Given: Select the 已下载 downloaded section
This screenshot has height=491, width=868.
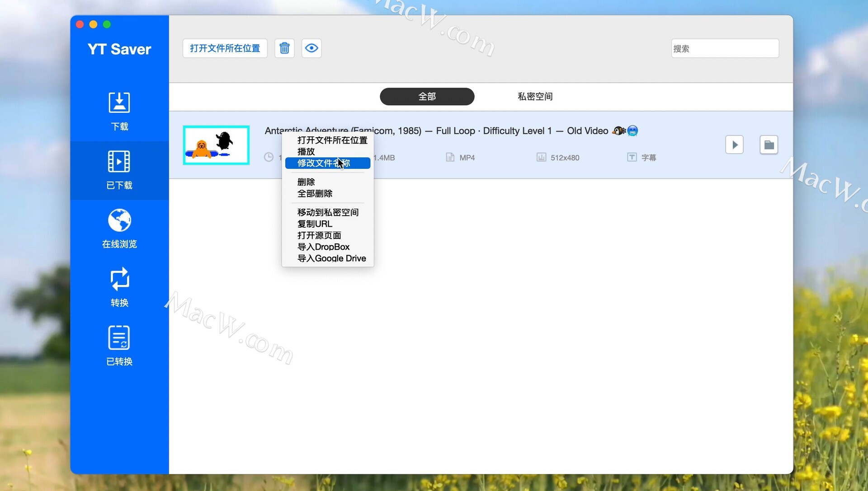Looking at the screenshot, I should (x=119, y=170).
